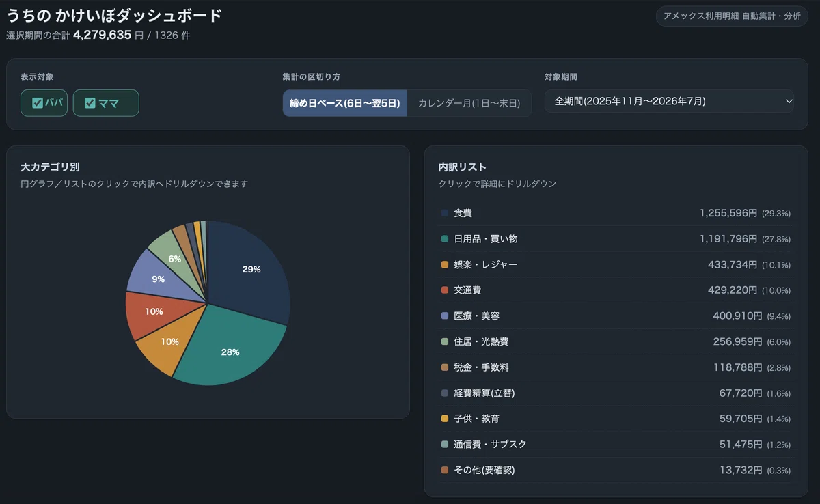Image resolution: width=820 pixels, height=504 pixels.
Task: Click the 内訳リスト heading
Action: coord(463,167)
